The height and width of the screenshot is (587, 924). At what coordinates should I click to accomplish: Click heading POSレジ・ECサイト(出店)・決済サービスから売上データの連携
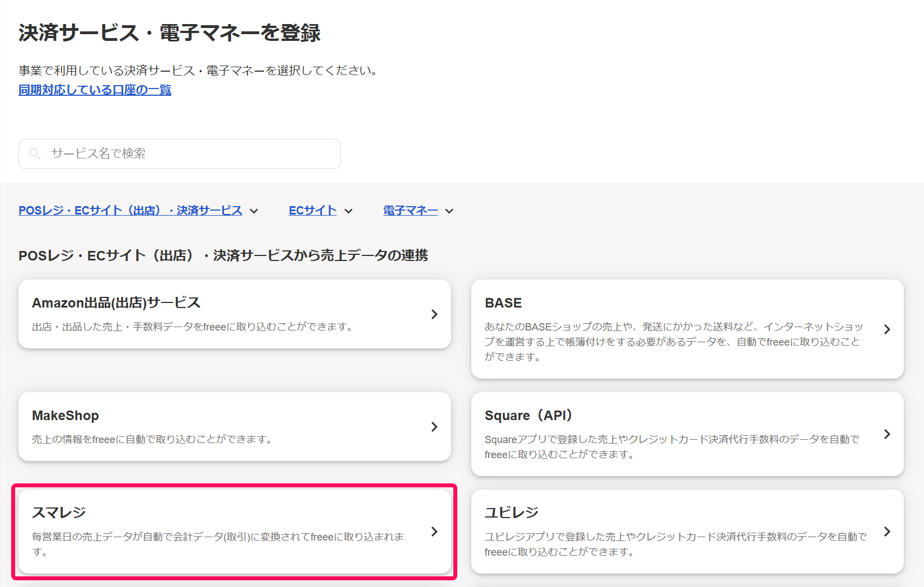(223, 255)
